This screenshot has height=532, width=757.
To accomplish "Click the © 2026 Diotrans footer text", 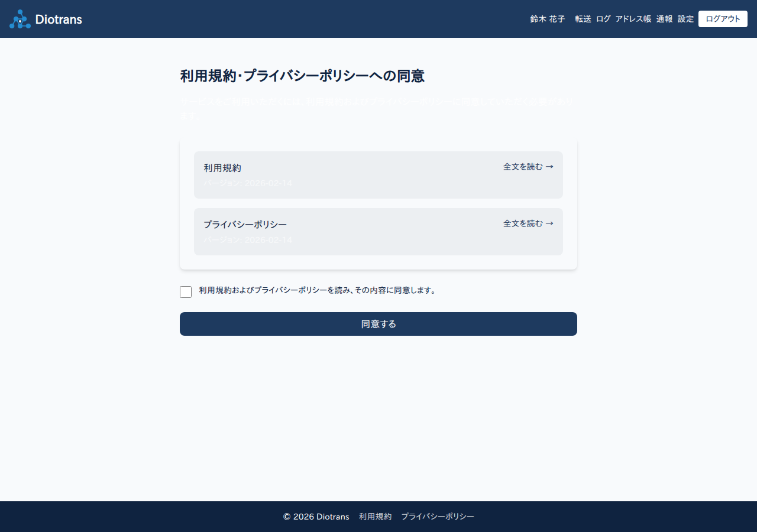I will [316, 517].
